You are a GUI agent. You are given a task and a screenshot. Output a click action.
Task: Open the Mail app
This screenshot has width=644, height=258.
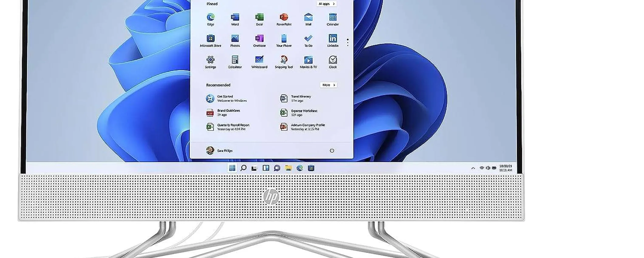(308, 19)
